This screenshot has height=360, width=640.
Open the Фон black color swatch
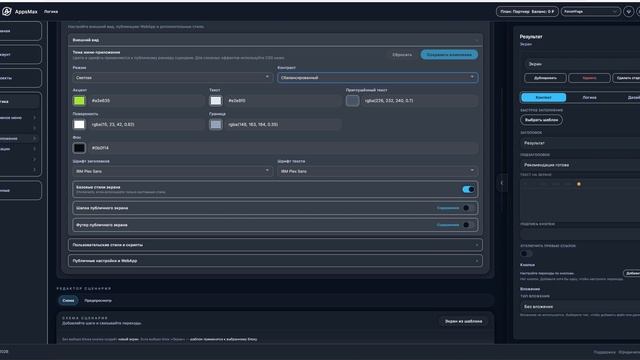pyautogui.click(x=79, y=148)
